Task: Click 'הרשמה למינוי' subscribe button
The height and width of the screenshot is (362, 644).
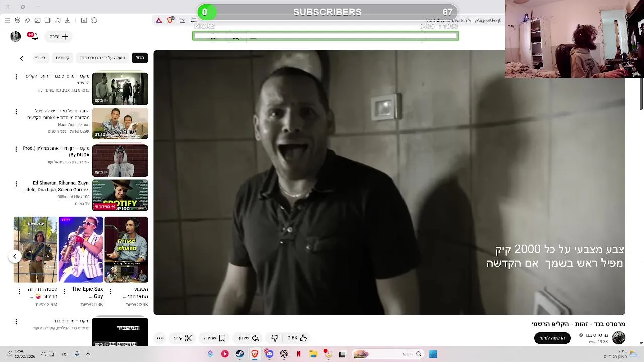Action: coord(552,338)
